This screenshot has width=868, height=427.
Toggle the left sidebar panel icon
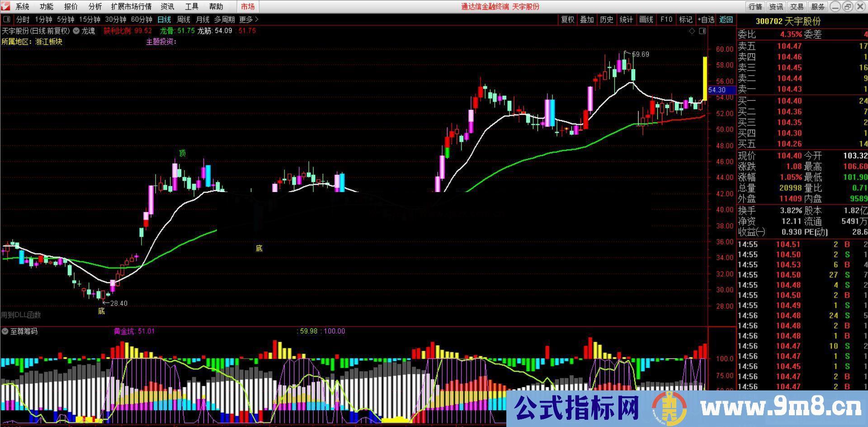(7, 19)
